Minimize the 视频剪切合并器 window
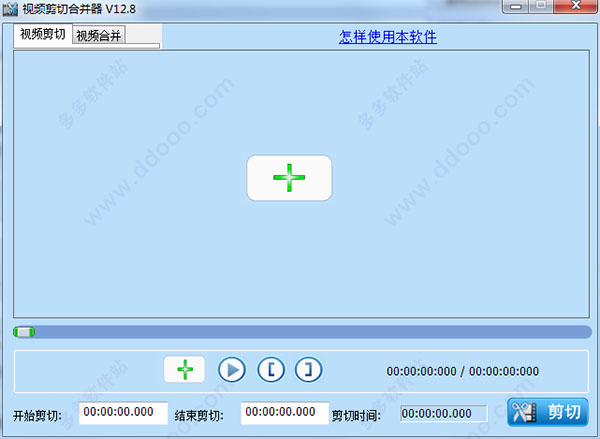Screen dimensions: 600x439 pyautogui.click(x=515, y=6)
